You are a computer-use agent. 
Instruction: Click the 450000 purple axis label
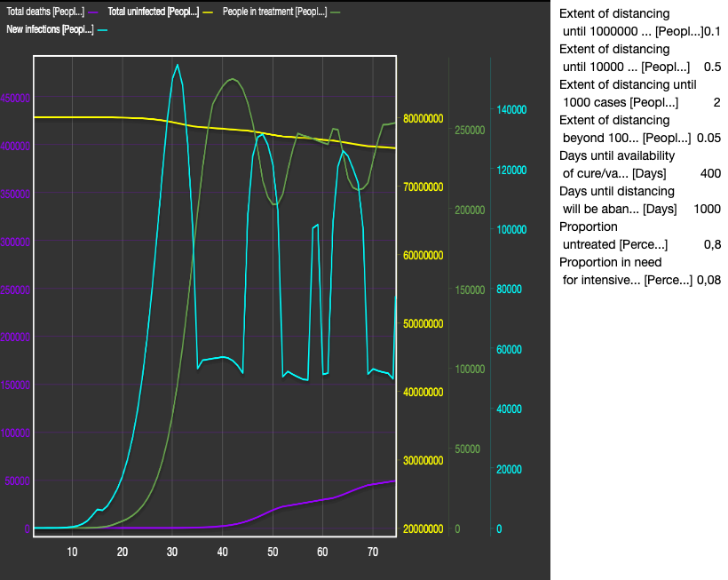point(15,98)
